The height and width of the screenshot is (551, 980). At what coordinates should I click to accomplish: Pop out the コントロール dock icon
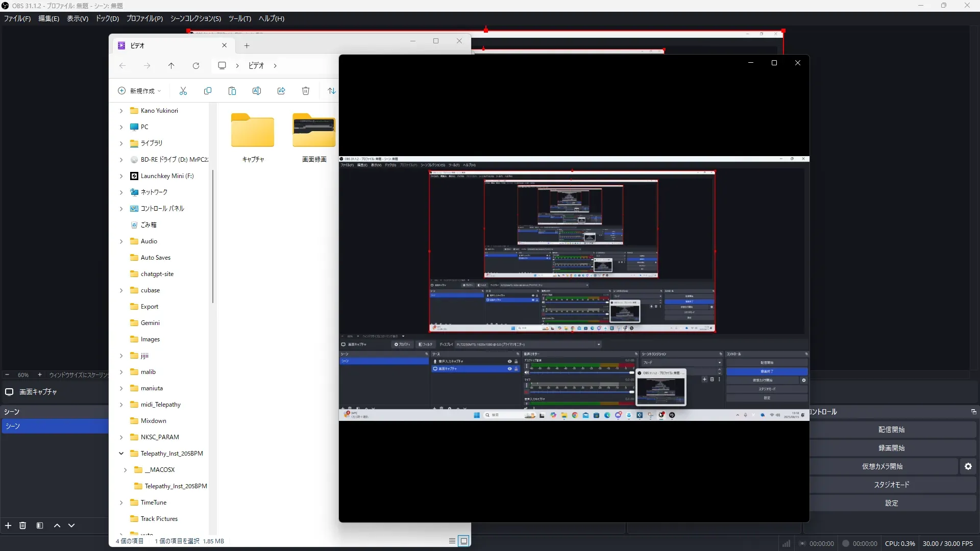973,412
